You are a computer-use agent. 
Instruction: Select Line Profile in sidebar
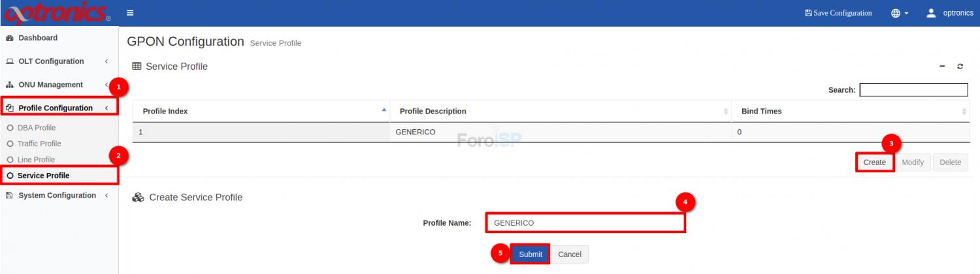pos(36,160)
